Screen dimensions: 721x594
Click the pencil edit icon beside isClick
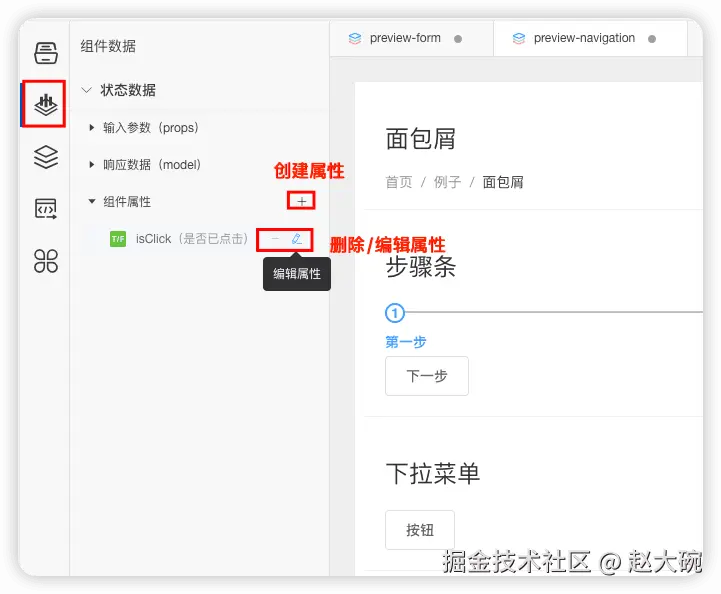(297, 239)
